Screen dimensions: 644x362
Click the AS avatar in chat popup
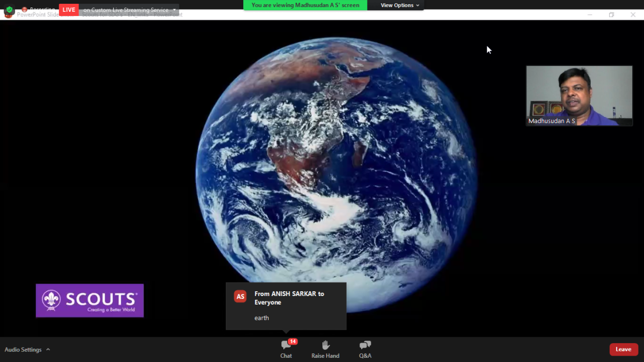point(240,297)
